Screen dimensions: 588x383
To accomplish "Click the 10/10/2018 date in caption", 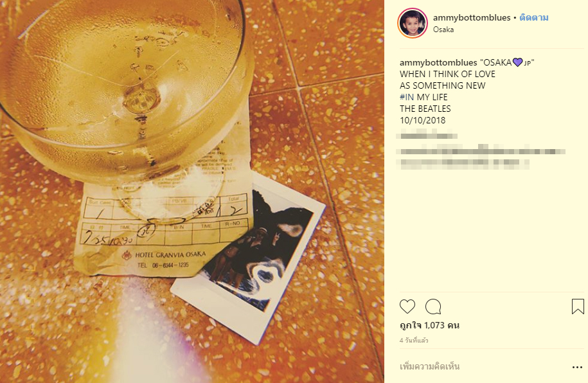I will (x=423, y=120).
